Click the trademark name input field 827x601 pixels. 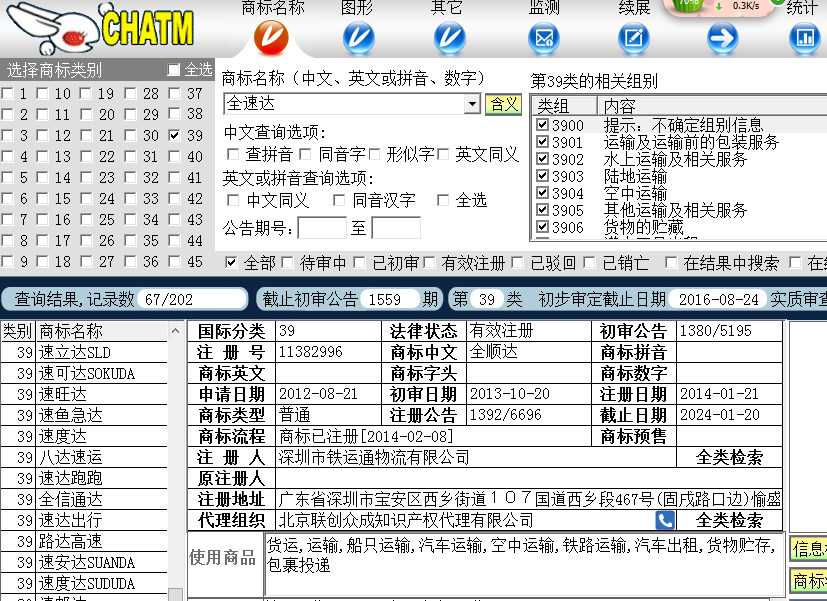tap(344, 103)
